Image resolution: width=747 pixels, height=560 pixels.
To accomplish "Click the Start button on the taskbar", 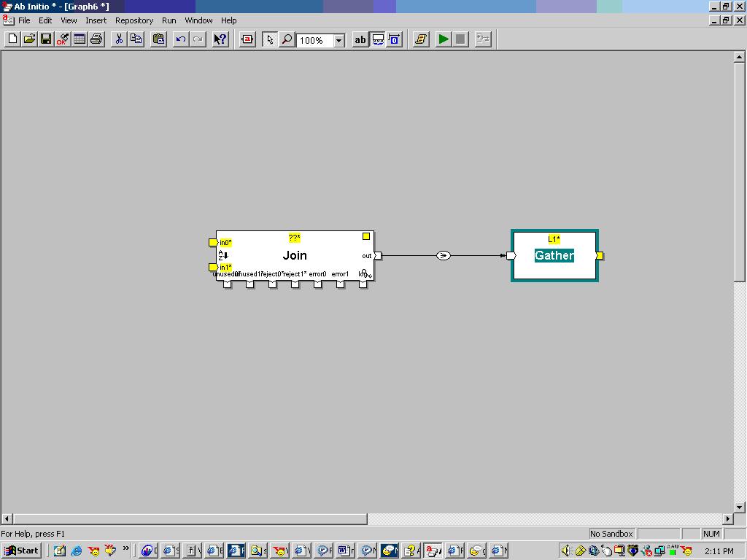I will tap(20, 551).
